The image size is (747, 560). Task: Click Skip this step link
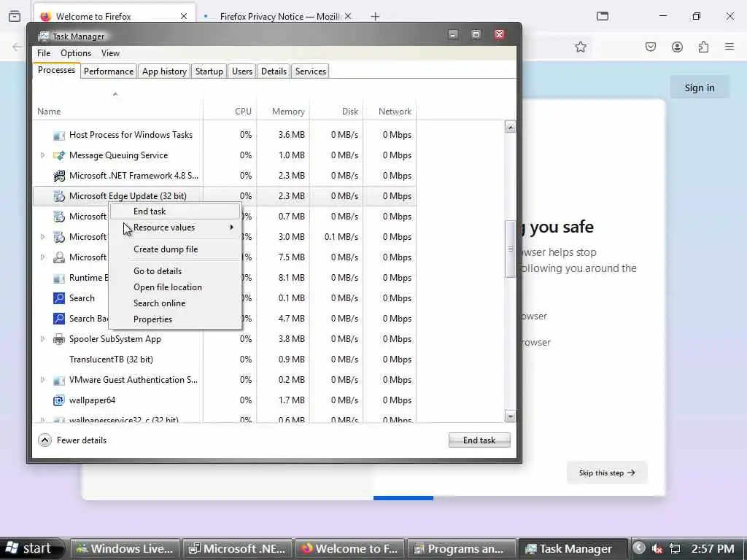(607, 472)
